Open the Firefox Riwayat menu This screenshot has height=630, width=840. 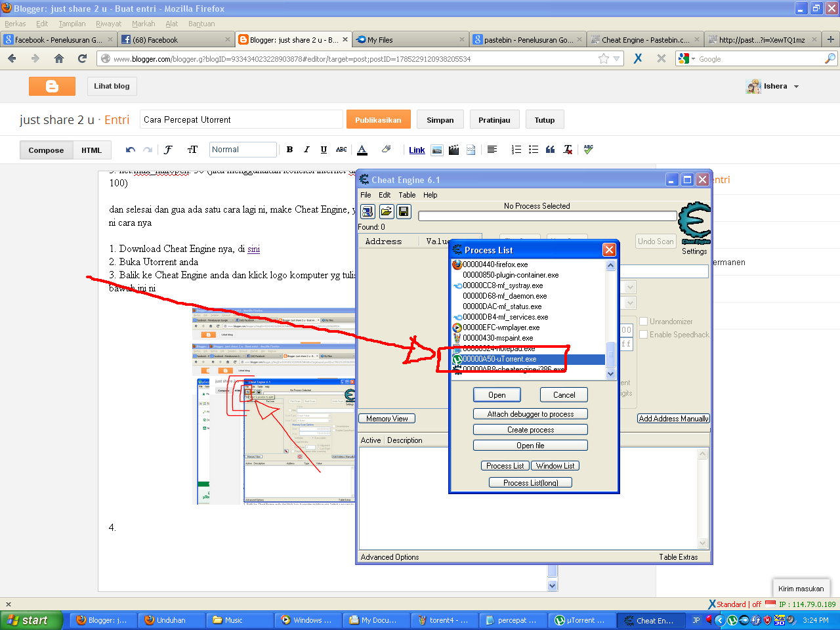click(x=108, y=24)
